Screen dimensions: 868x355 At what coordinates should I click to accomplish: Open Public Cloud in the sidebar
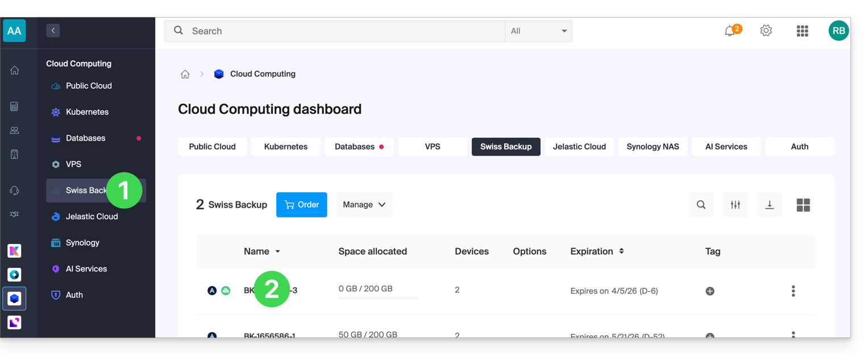pos(89,86)
